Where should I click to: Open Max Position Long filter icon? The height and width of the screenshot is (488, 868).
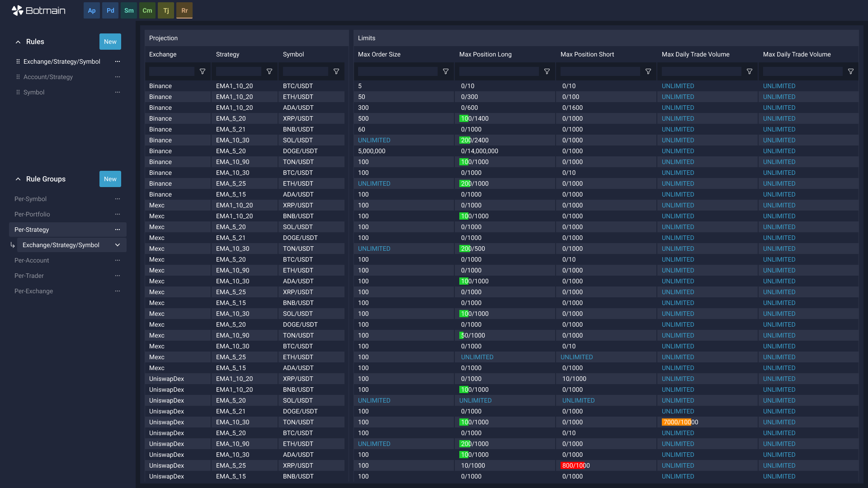coord(547,71)
